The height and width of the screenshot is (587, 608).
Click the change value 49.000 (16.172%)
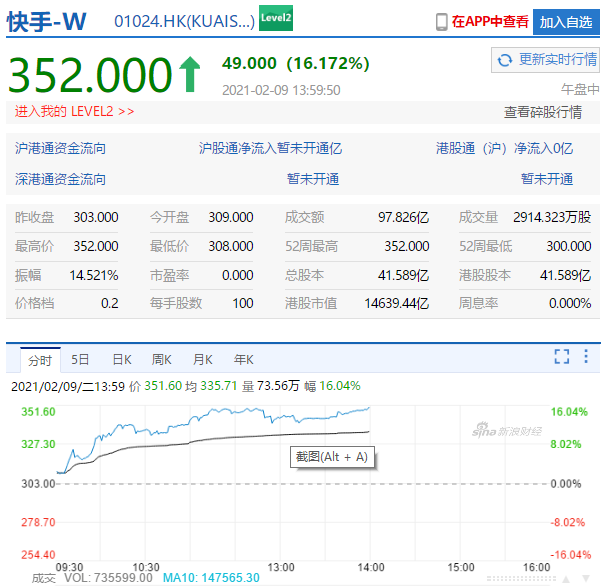point(295,63)
